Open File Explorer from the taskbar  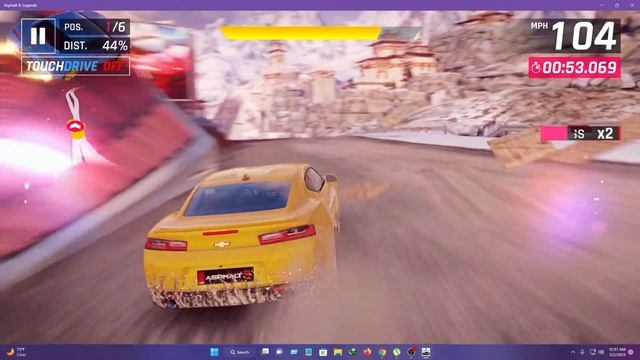[338, 352]
